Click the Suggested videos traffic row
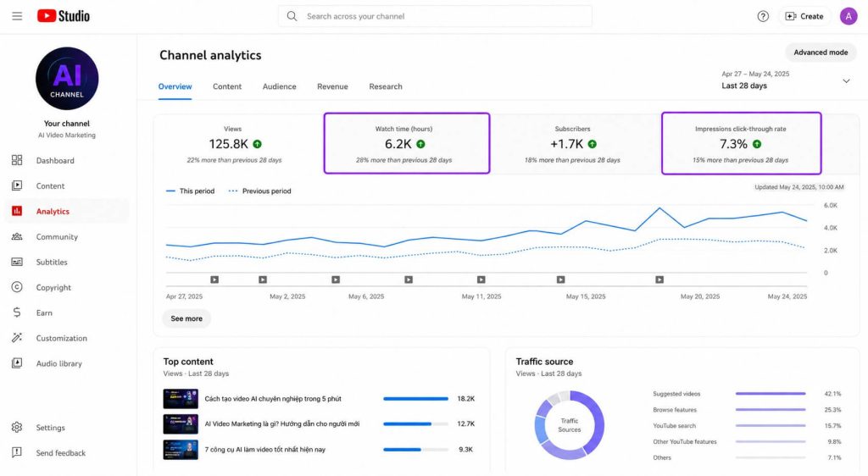868x476 pixels. (x=747, y=394)
